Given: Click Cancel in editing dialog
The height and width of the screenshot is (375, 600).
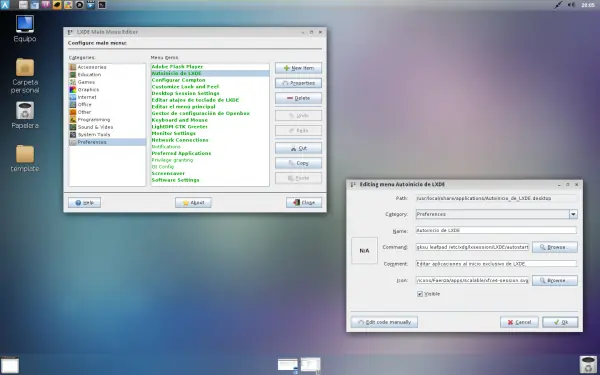Looking at the screenshot, I should point(519,322).
